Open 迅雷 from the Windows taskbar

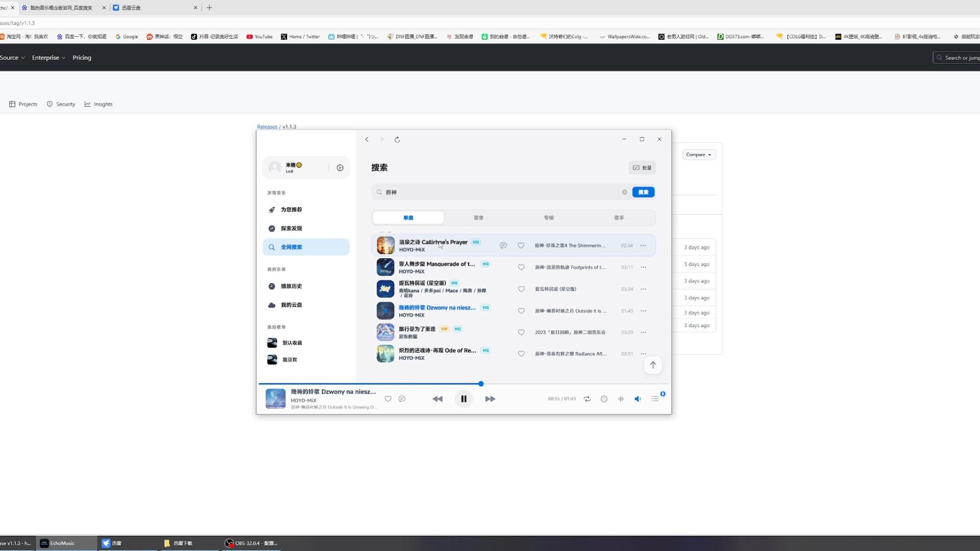tap(112, 543)
